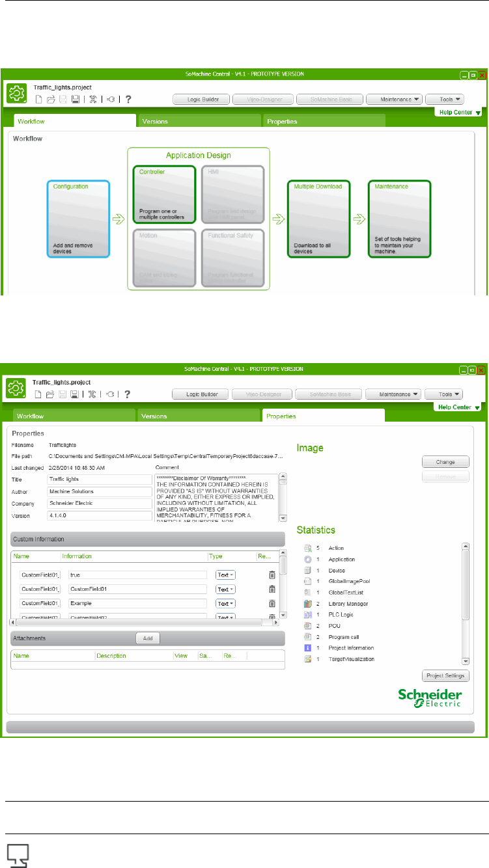Open the Configuration workflow tile
Screen dimensions: 489x868
point(78,219)
